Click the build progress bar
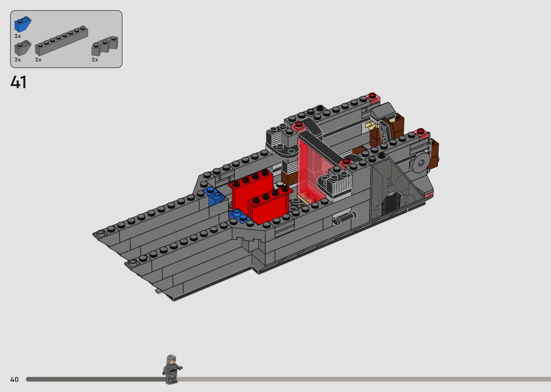 288,379
